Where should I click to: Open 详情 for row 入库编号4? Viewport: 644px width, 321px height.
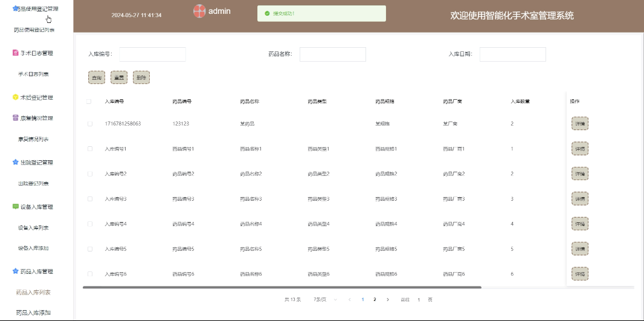pyautogui.click(x=580, y=224)
